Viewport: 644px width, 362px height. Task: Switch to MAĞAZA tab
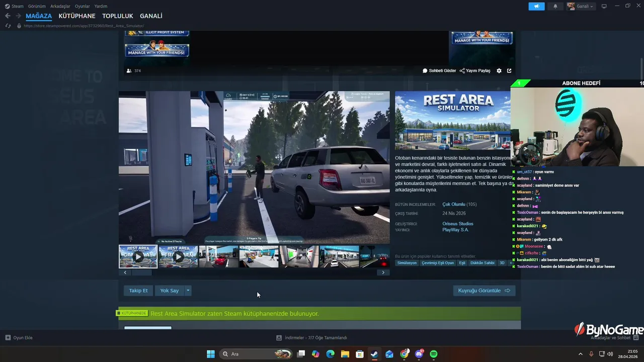point(39,16)
